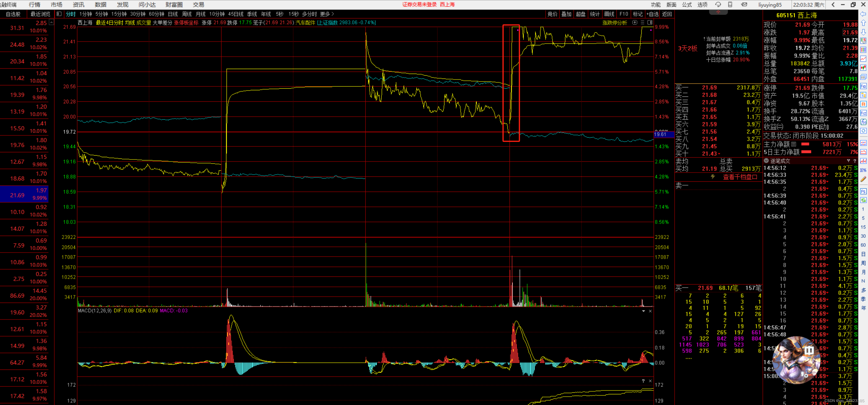Click the mobile phone icon in title bar

pyautogui.click(x=730, y=5)
